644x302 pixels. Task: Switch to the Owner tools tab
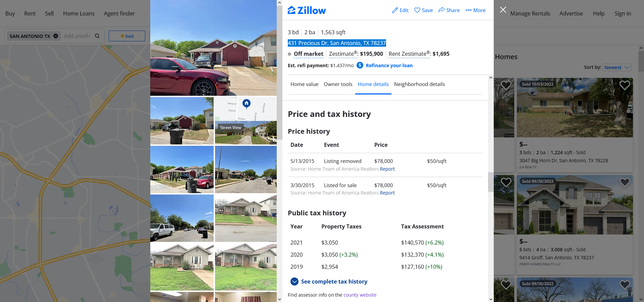(x=338, y=84)
